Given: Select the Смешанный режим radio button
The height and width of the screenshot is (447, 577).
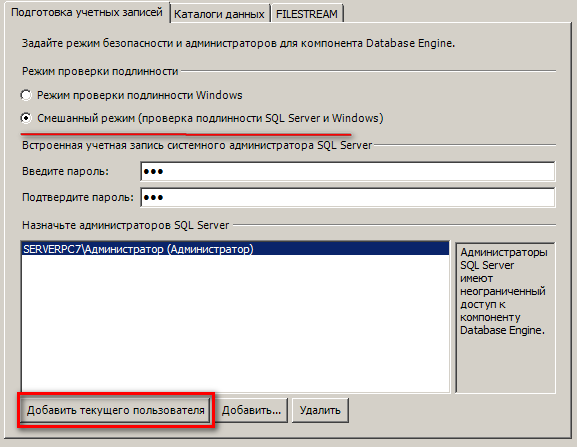Looking at the screenshot, I should pos(26,118).
